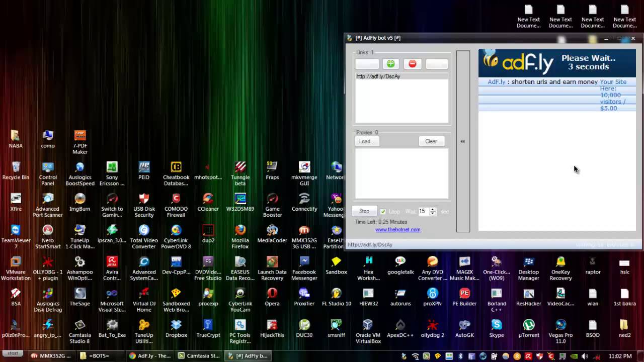The width and height of the screenshot is (644, 362).
Task: Launch TeamViewer 7 from desktop
Action: pyautogui.click(x=16, y=237)
